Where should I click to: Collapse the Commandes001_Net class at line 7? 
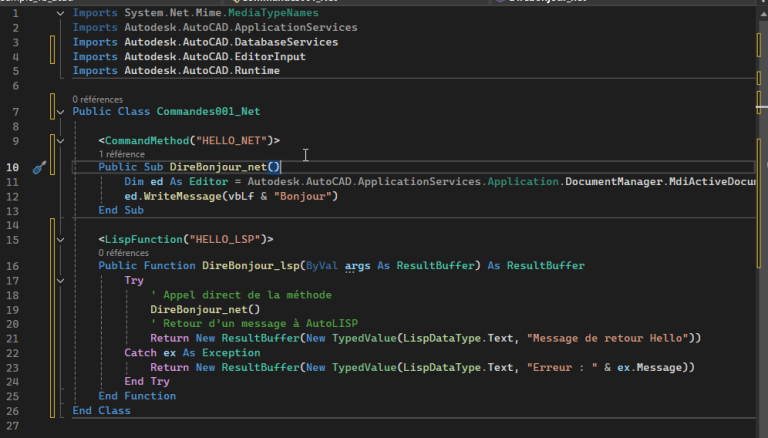tap(60, 112)
